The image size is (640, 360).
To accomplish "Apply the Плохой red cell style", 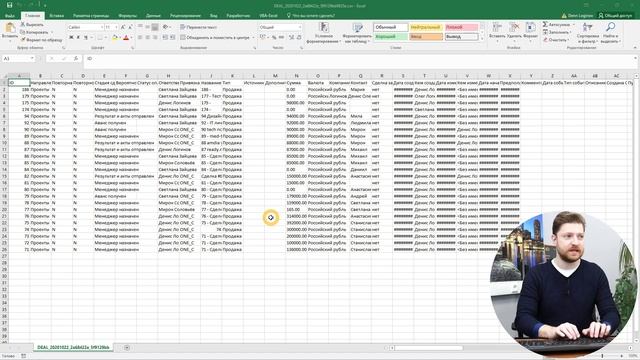I will (x=461, y=27).
